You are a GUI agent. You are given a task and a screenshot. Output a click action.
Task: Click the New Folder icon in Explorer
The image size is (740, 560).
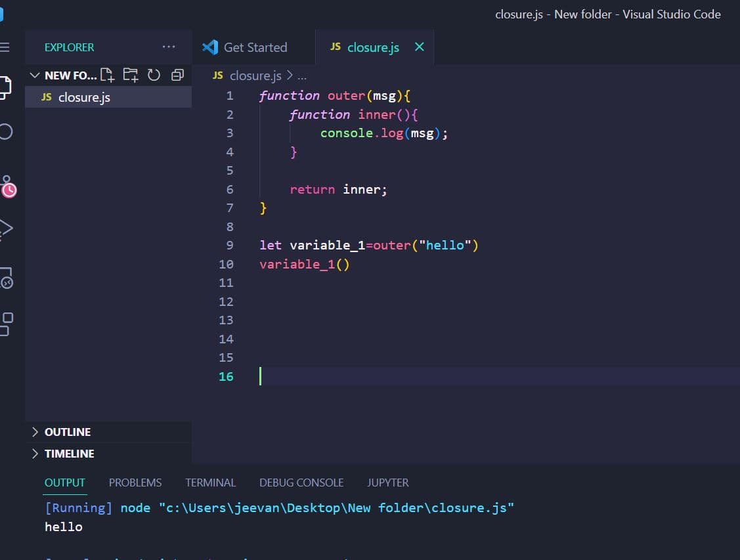(x=131, y=75)
